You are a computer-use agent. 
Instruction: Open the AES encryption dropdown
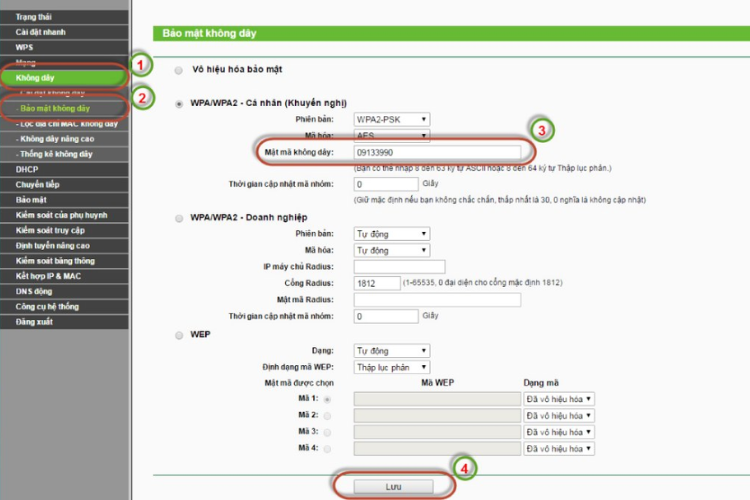point(392,135)
